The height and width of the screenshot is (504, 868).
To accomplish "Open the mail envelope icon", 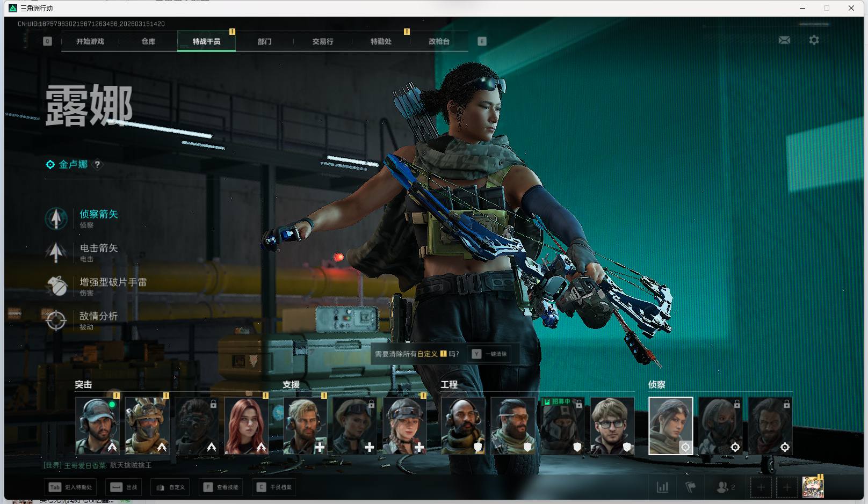I will point(784,40).
